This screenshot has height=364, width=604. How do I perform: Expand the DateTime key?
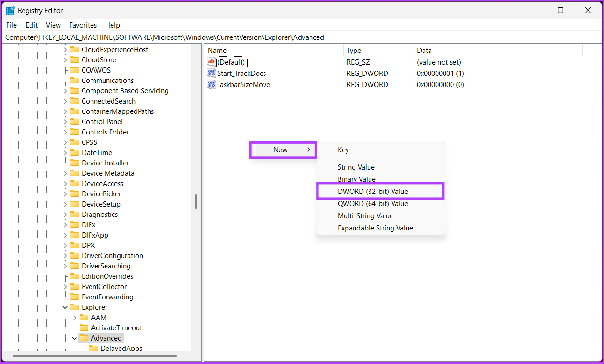65,153
